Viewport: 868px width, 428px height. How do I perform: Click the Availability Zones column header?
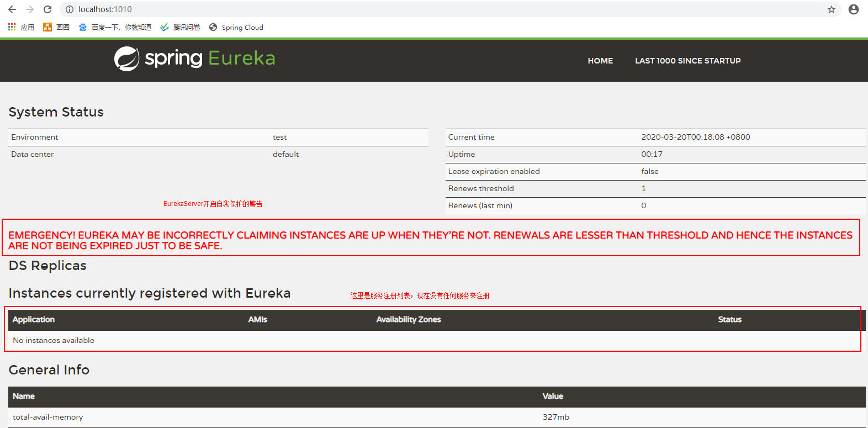pos(409,319)
